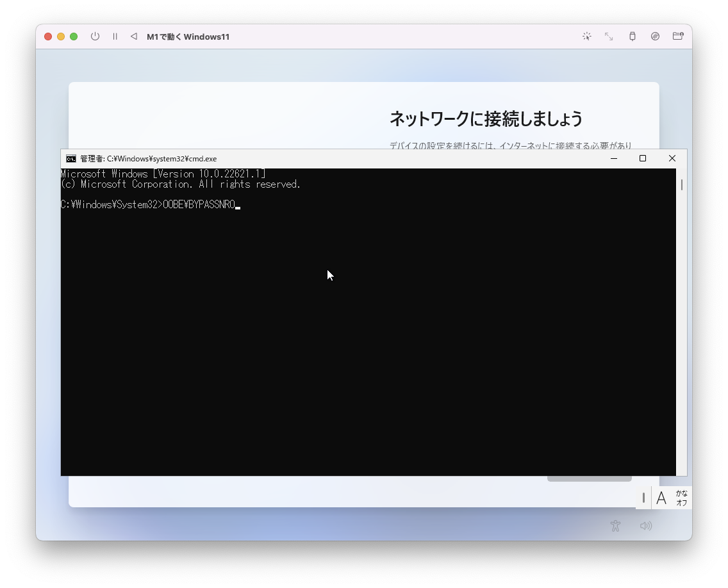728x588 pixels.
Task: Click the cmd.exe title bar icon
Action: point(71,159)
